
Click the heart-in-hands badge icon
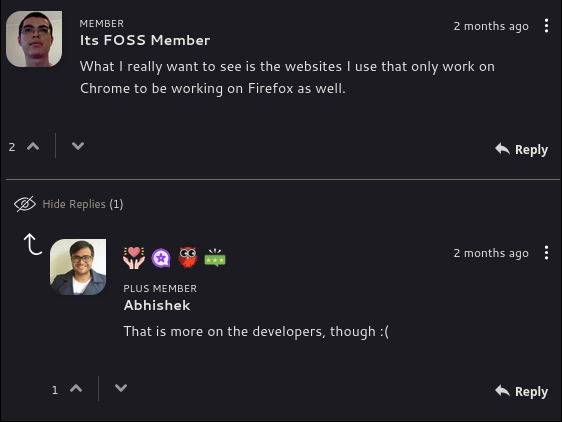134,258
